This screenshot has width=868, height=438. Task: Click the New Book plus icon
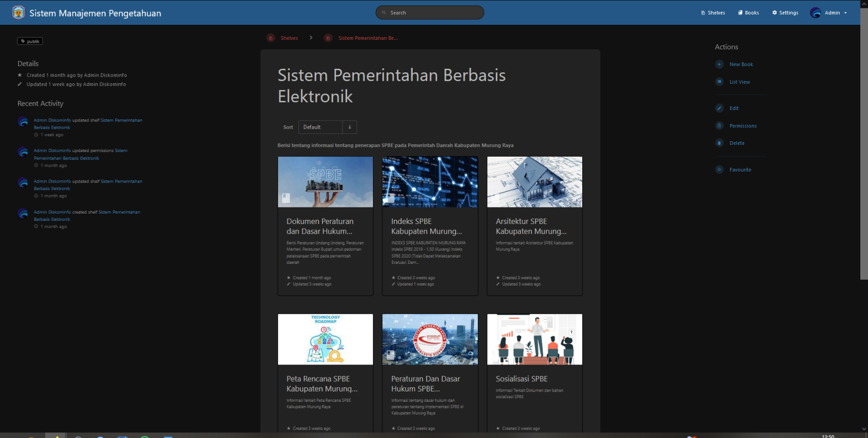pyautogui.click(x=719, y=64)
